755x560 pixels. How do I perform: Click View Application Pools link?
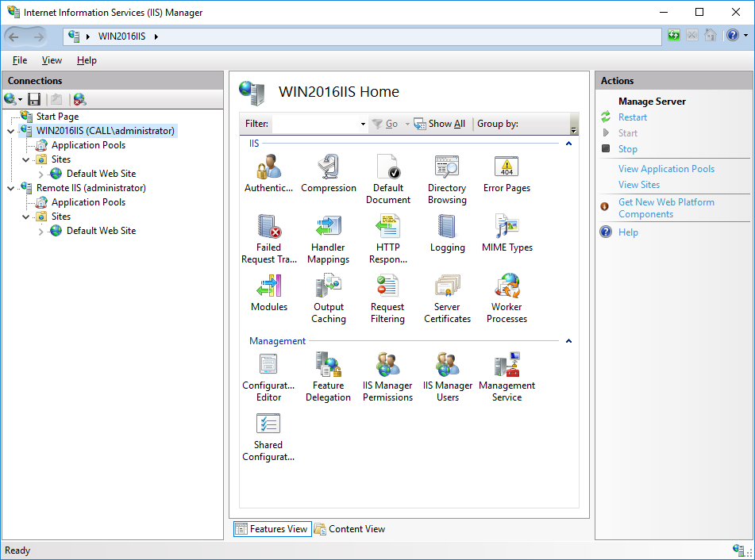(666, 169)
